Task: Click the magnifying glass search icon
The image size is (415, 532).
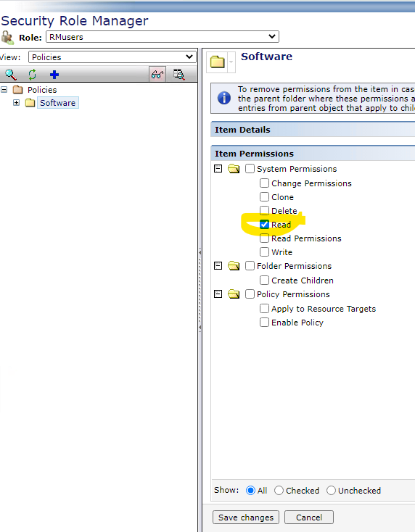Action: point(11,75)
